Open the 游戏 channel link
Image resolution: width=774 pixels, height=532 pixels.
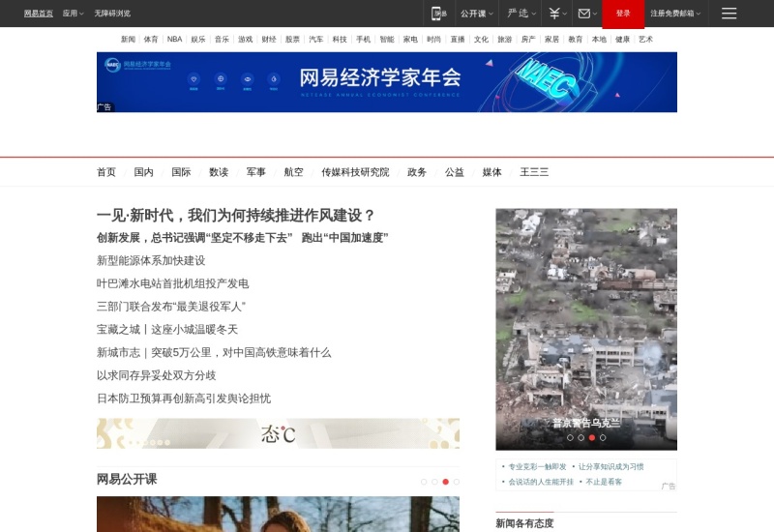pyautogui.click(x=246, y=39)
